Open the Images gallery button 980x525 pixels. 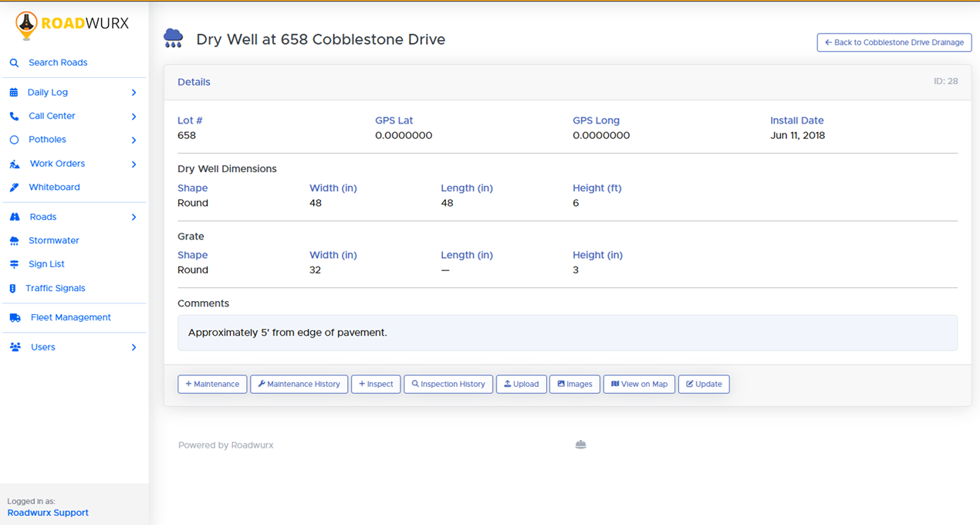(x=575, y=384)
